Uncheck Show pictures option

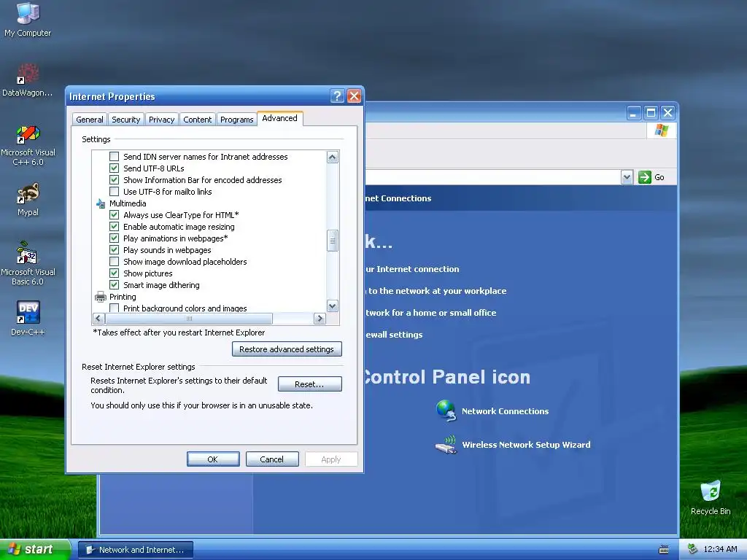coord(114,273)
